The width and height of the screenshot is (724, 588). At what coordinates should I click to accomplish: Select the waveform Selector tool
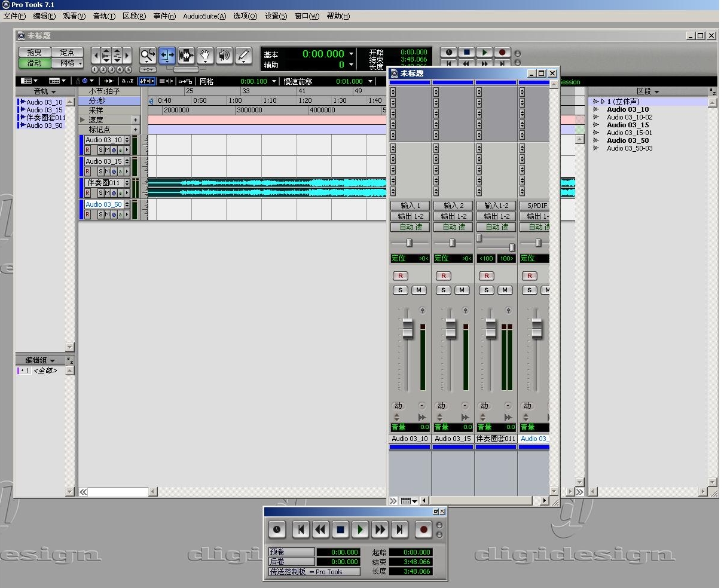tap(186, 56)
